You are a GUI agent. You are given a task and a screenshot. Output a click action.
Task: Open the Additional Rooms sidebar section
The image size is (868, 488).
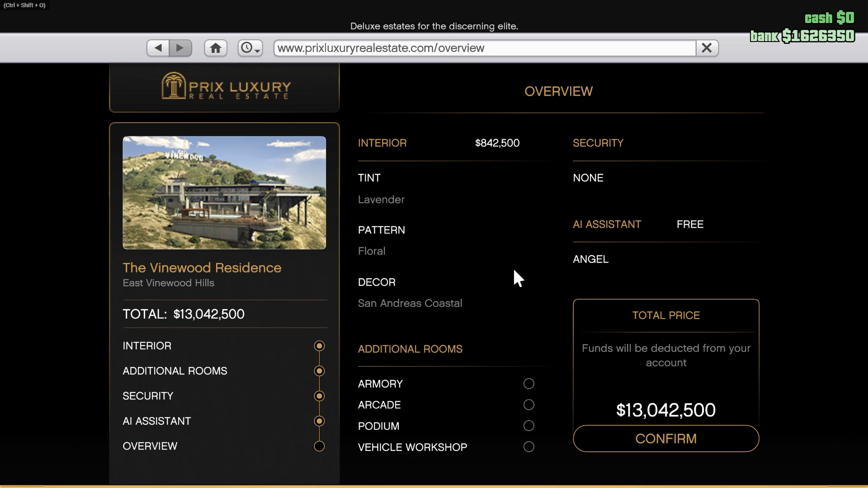tap(175, 371)
